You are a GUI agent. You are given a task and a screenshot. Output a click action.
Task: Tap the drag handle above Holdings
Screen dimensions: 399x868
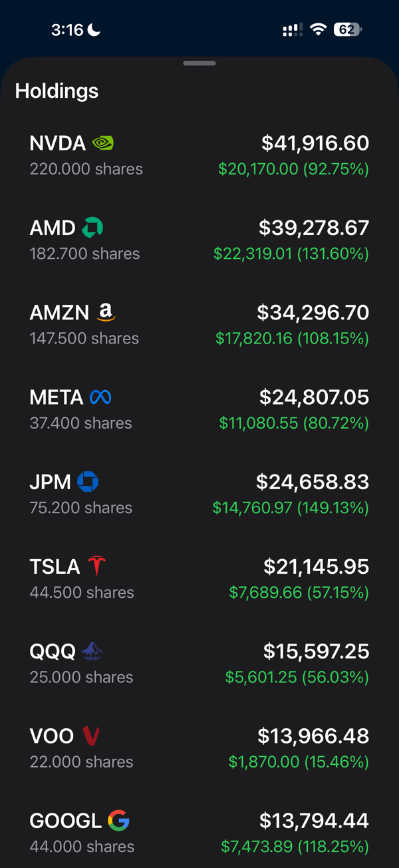coord(199,63)
